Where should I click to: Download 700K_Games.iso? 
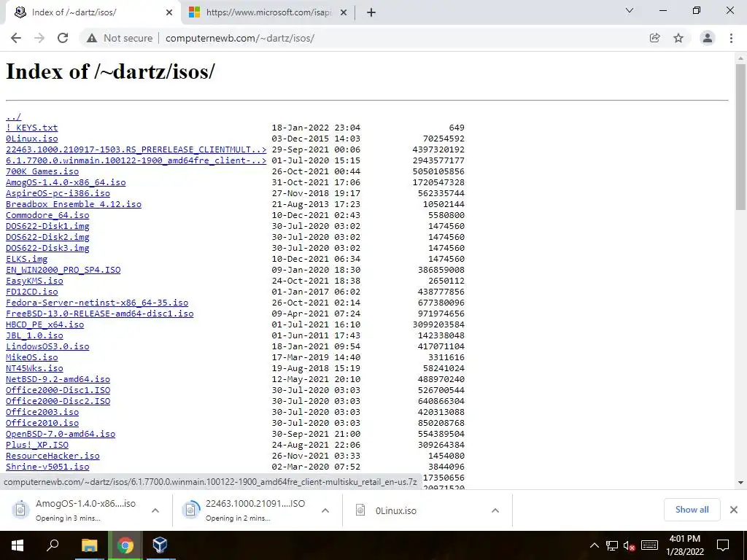point(42,171)
